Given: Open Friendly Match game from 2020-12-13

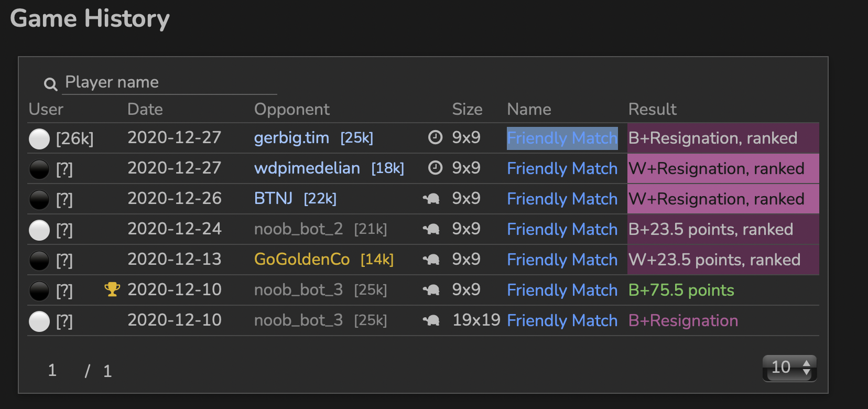Looking at the screenshot, I should click(x=562, y=260).
